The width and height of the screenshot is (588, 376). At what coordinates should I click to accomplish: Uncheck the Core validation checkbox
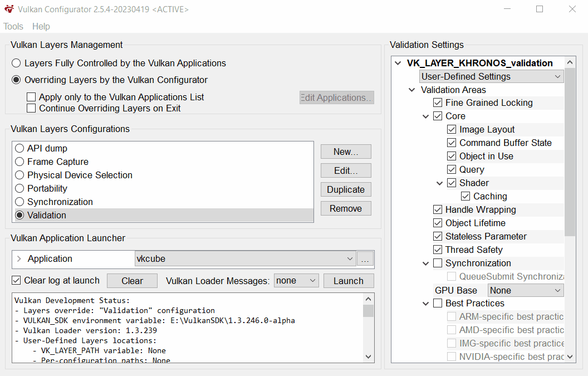tap(438, 116)
